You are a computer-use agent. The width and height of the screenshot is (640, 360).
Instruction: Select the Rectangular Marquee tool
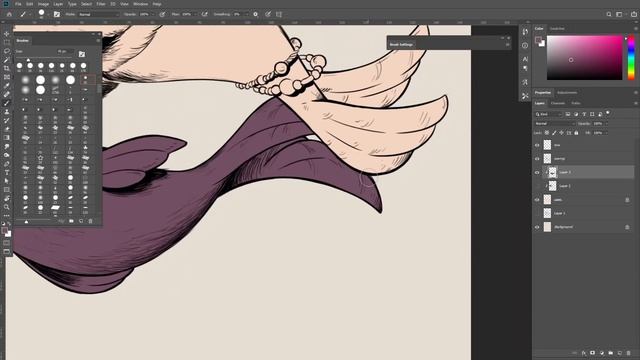point(7,42)
